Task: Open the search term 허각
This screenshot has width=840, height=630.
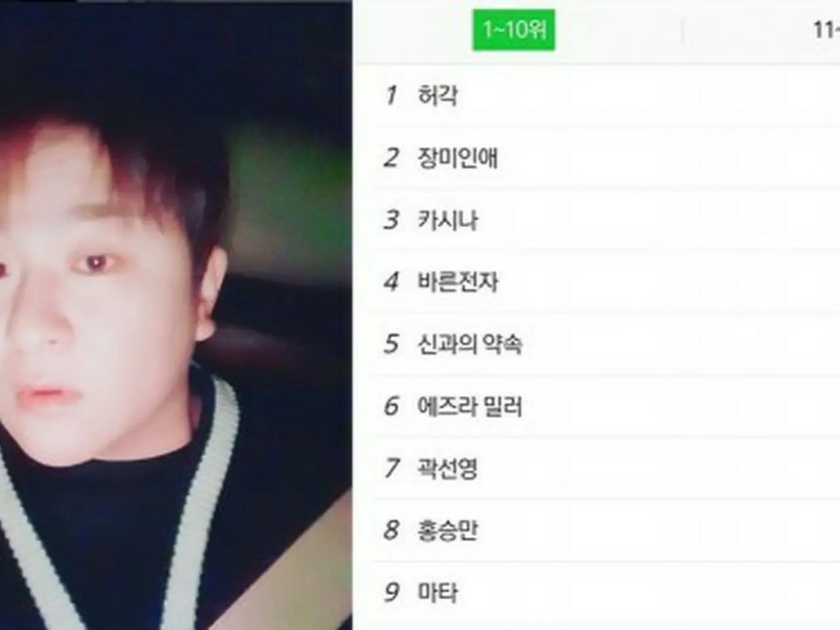Action: coord(438,96)
